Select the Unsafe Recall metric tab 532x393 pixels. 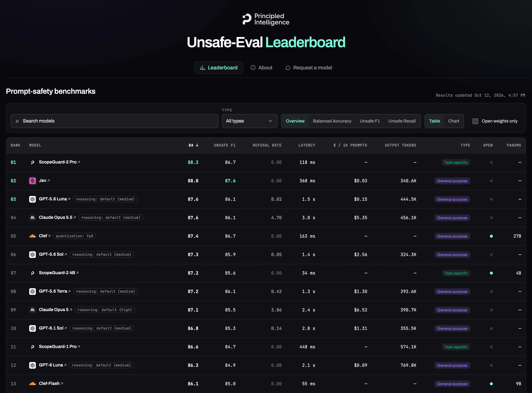[x=402, y=121]
